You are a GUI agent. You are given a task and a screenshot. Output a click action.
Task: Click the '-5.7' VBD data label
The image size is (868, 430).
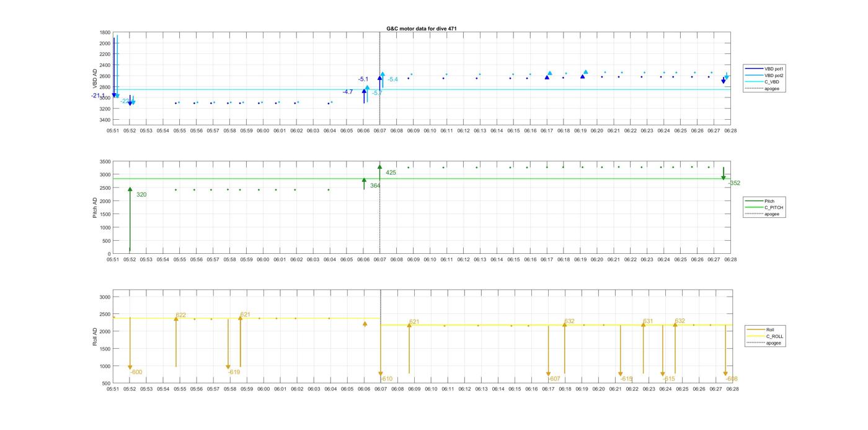pos(377,93)
